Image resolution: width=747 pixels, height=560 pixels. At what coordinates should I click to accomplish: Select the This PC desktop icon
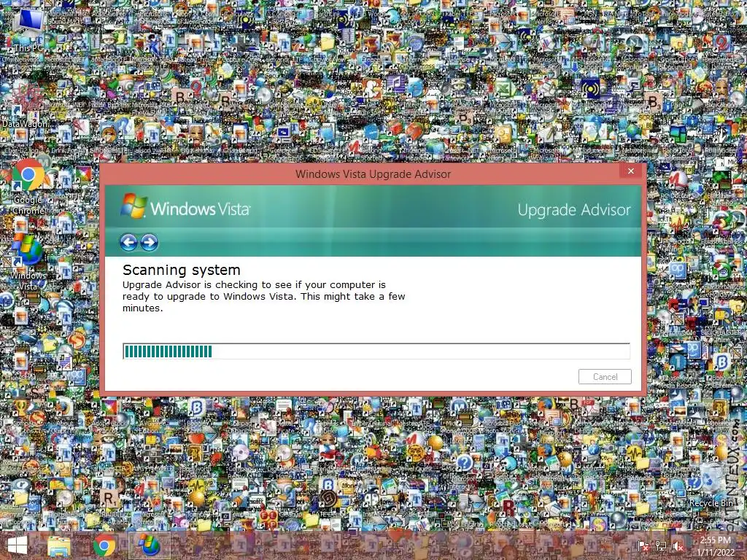point(28,29)
